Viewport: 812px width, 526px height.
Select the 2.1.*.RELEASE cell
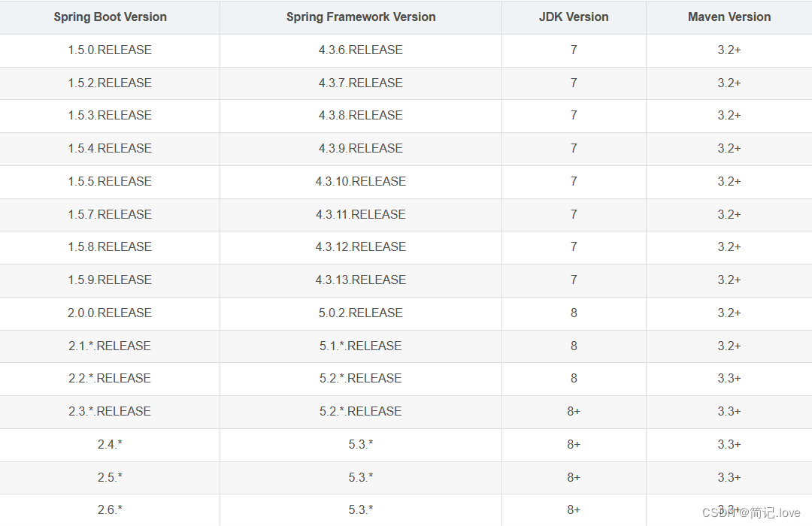[110, 346]
